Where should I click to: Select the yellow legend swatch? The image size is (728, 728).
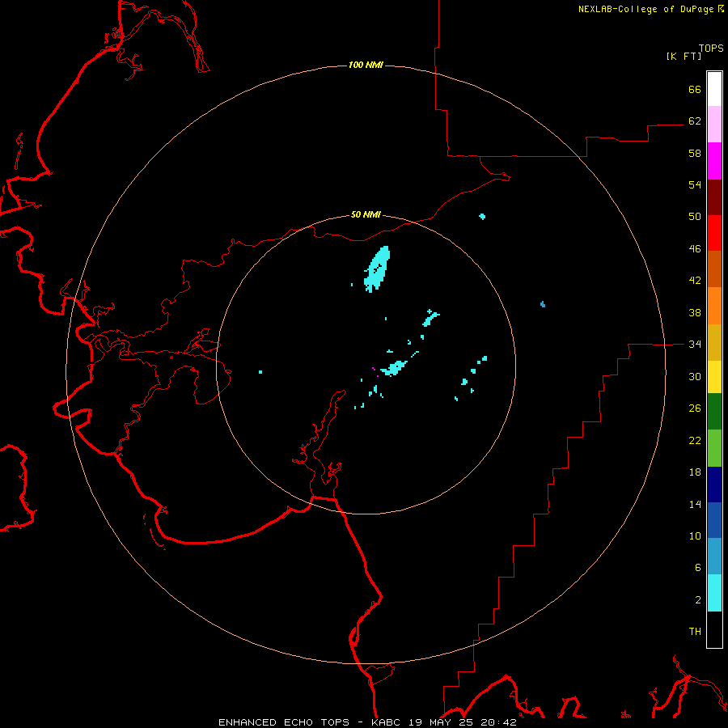(x=714, y=376)
